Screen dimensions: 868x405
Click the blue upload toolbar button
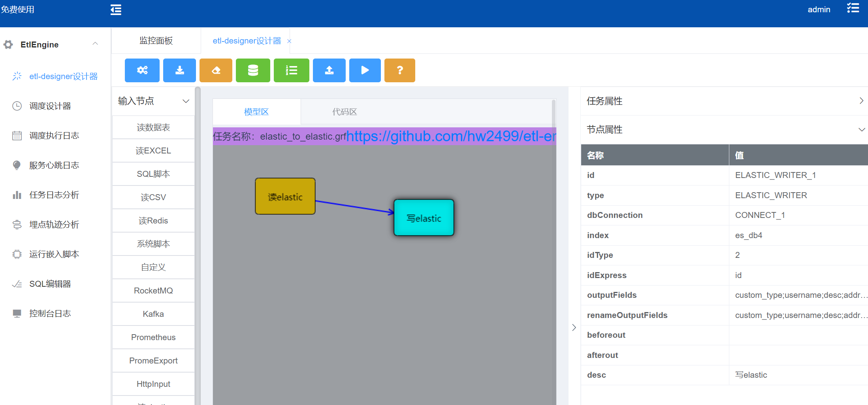coord(329,70)
